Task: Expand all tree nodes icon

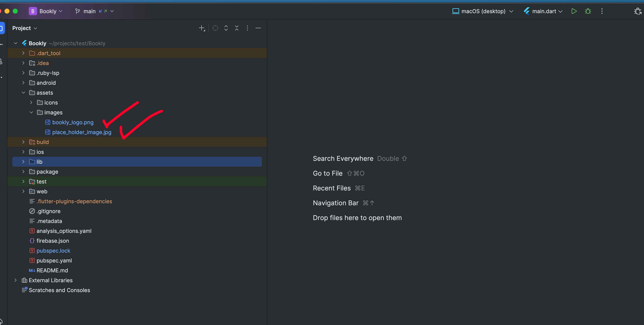Action: pos(226,28)
